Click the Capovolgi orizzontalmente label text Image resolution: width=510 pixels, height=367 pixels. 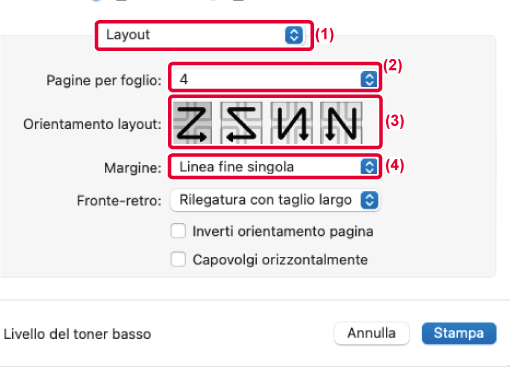click(x=280, y=260)
